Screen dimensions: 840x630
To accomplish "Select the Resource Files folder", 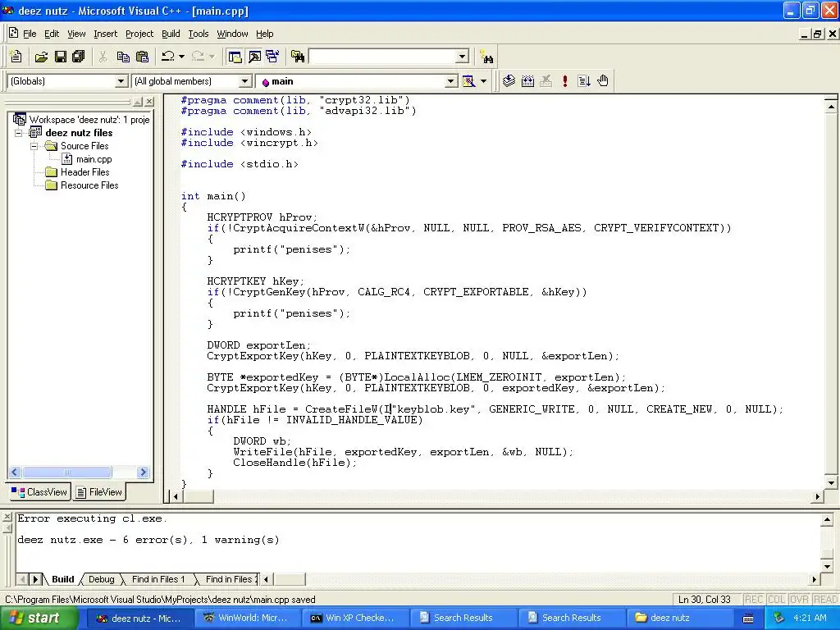I will (89, 185).
